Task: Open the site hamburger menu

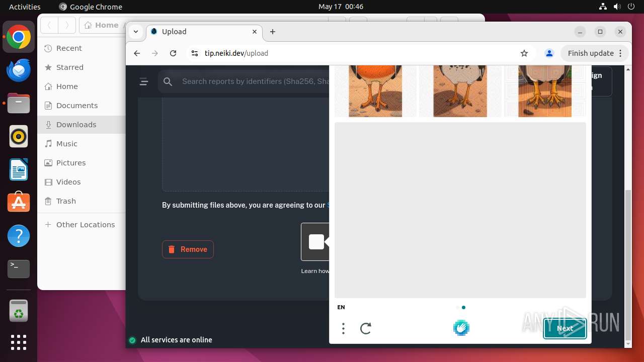Action: coord(144,81)
